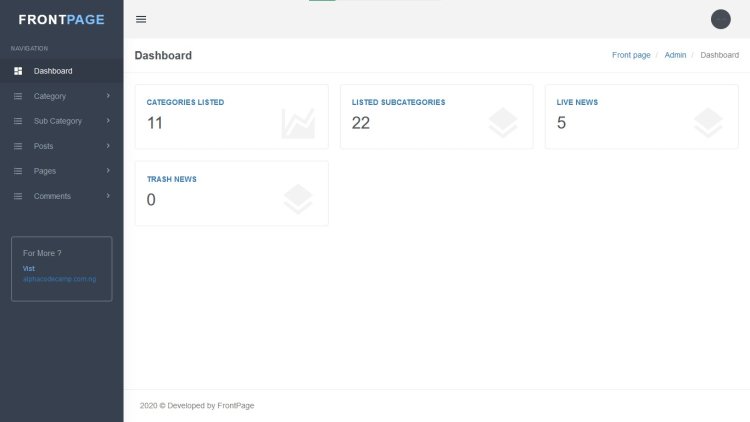Click the layers icon in Trash News card
Screen dimensions: 750x422
[x=298, y=200]
